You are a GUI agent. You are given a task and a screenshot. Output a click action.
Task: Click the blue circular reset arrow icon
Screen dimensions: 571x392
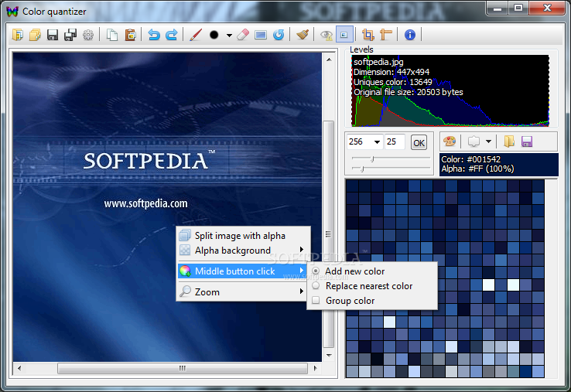point(279,35)
